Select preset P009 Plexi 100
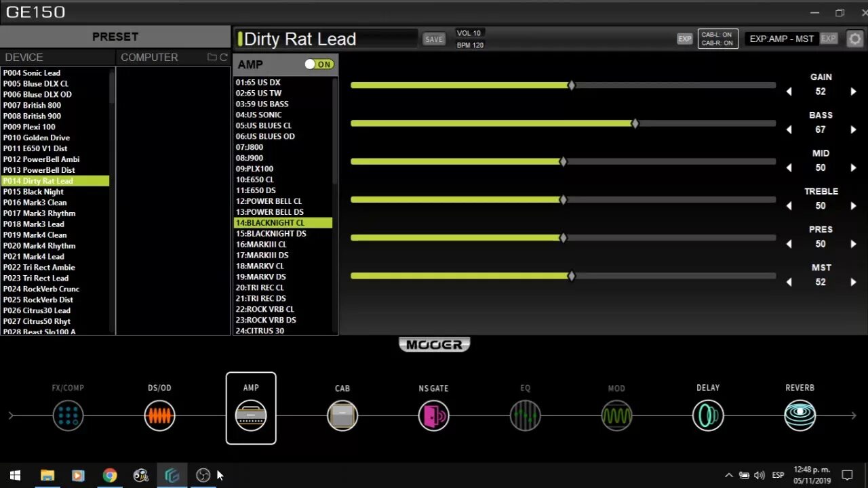The height and width of the screenshot is (488, 868). (x=55, y=127)
